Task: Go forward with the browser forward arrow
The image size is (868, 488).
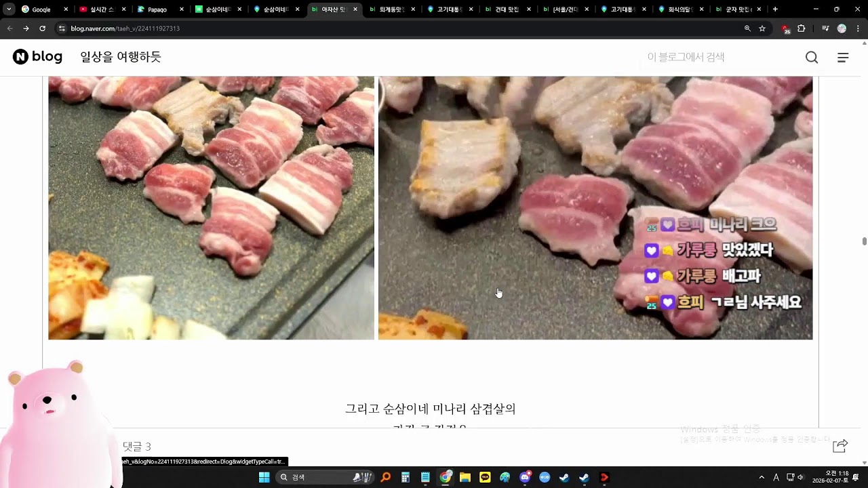Action: point(26,28)
